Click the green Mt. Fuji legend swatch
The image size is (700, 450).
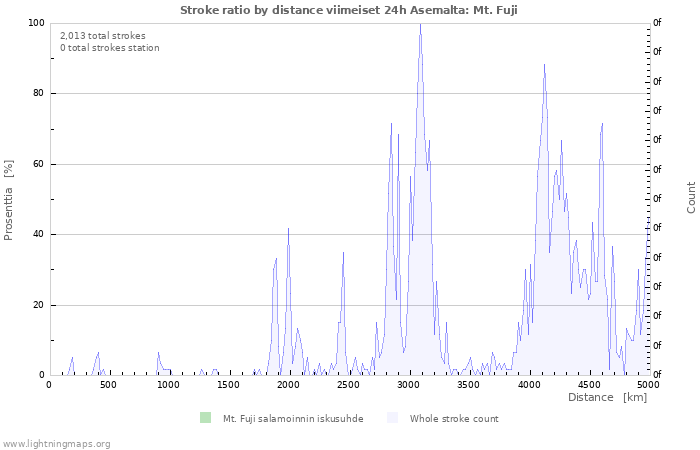pyautogui.click(x=205, y=418)
